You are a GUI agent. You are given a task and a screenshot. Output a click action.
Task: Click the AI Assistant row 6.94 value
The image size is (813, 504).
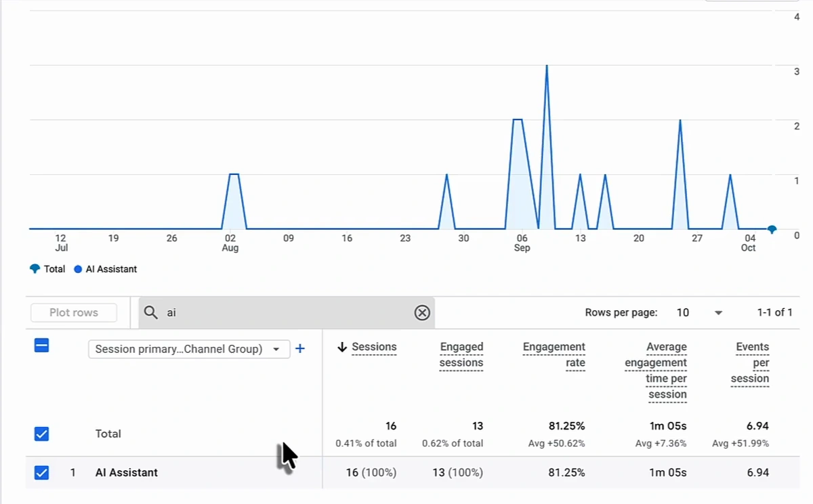click(x=757, y=472)
